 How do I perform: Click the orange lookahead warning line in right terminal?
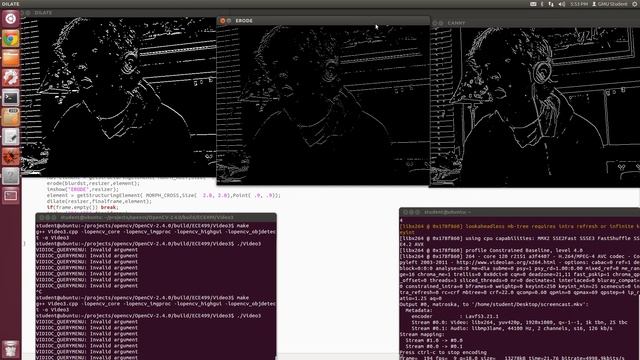click(x=520, y=229)
